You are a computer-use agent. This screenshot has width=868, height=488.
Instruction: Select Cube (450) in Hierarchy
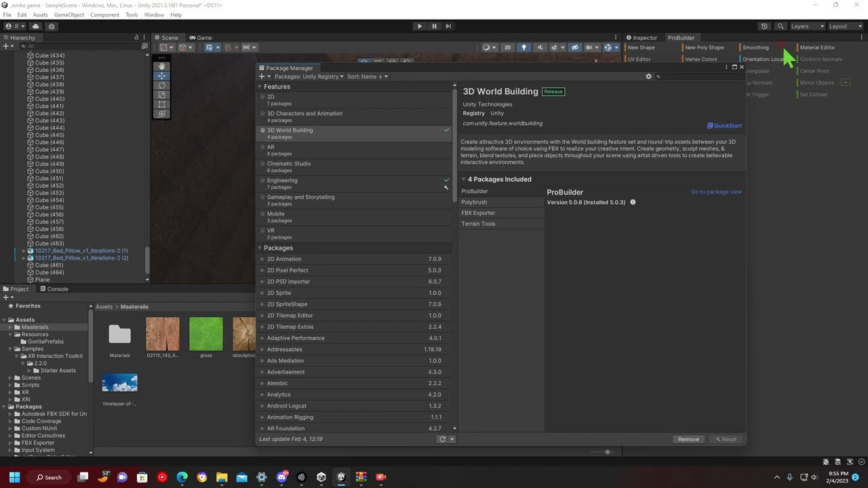50,171
